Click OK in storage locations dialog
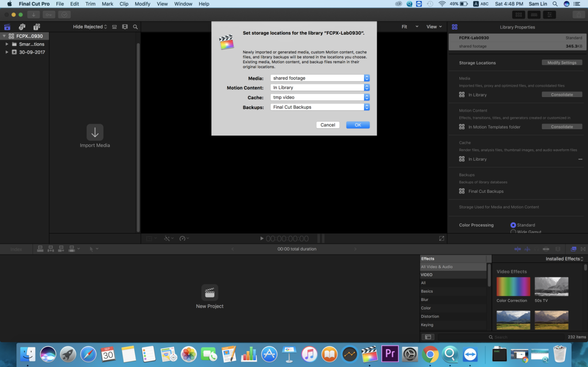 point(358,125)
